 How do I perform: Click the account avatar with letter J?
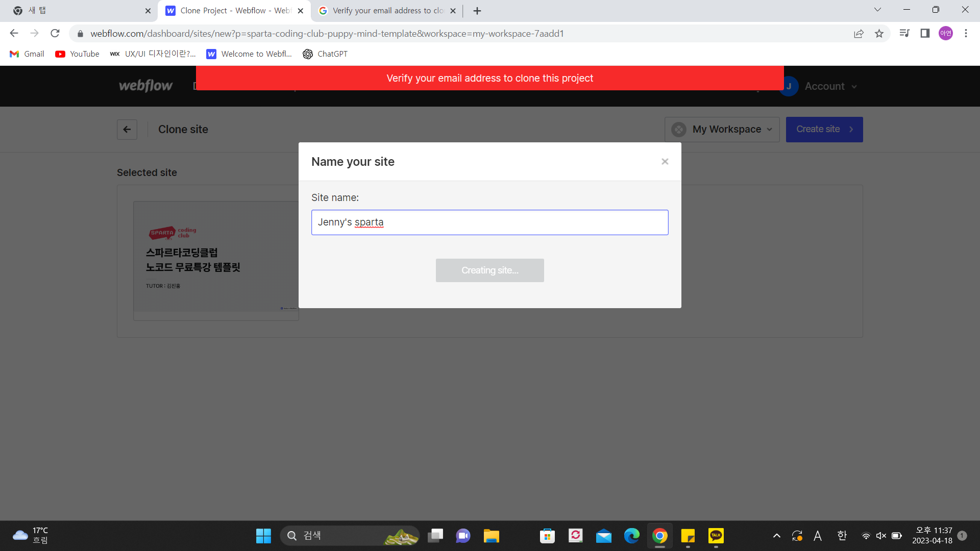coord(789,86)
